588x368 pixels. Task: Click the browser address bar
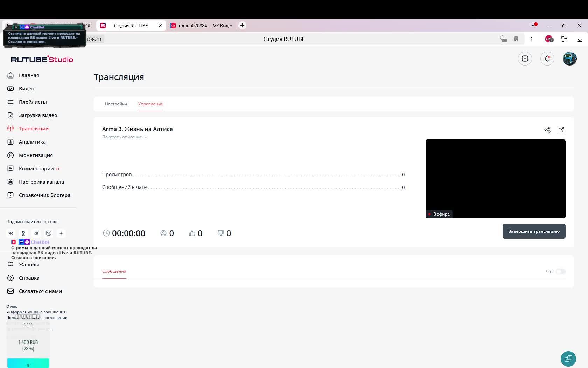(x=284, y=39)
